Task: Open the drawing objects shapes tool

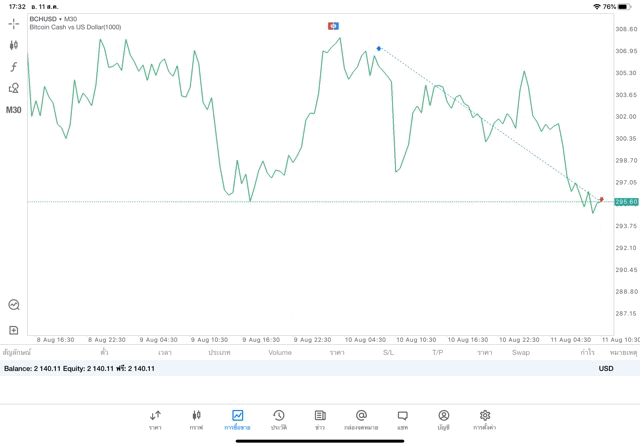Action: point(13,88)
